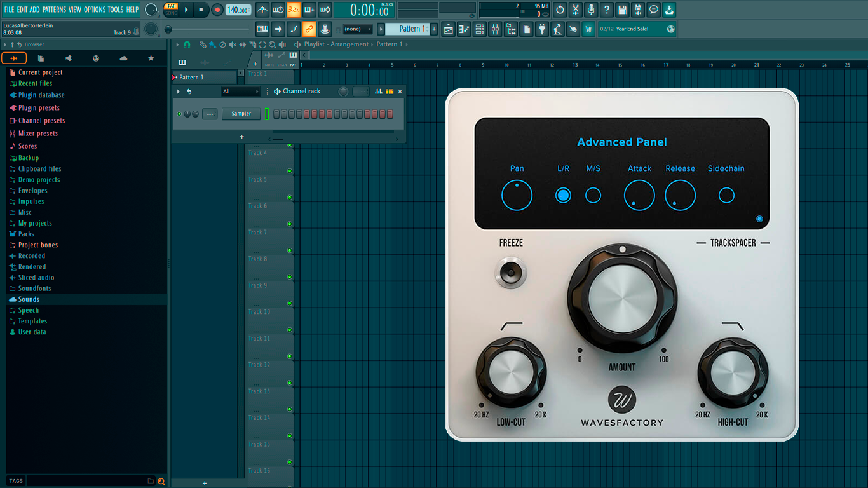868x488 pixels.
Task: Enable the Sidechain toggle in Trackspacer
Action: (x=726, y=195)
